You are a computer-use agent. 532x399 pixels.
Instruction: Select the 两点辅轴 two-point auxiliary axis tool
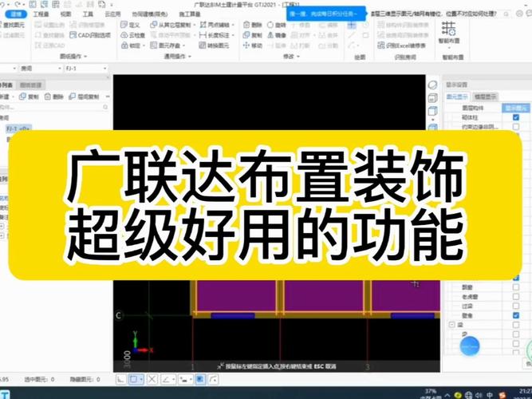tap(215, 25)
